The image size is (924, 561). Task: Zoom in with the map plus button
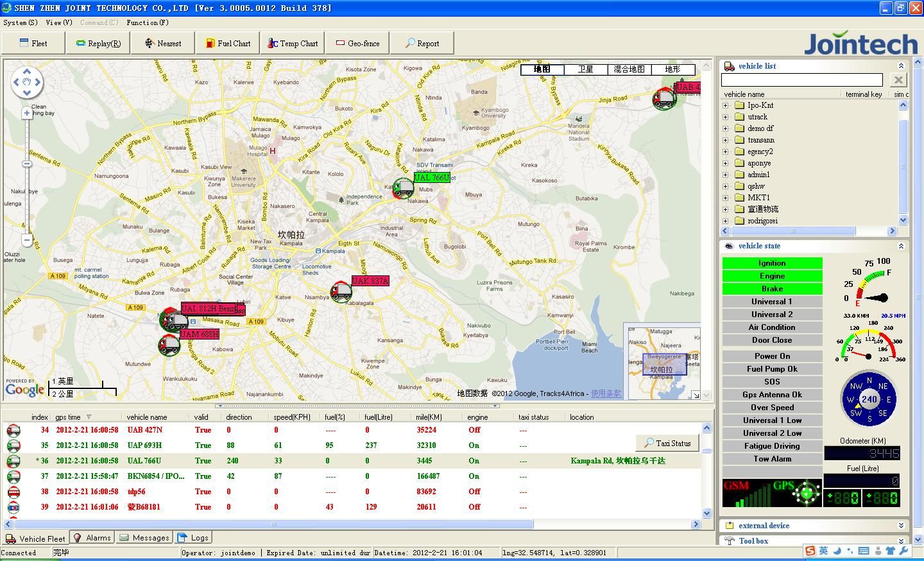[x=26, y=113]
